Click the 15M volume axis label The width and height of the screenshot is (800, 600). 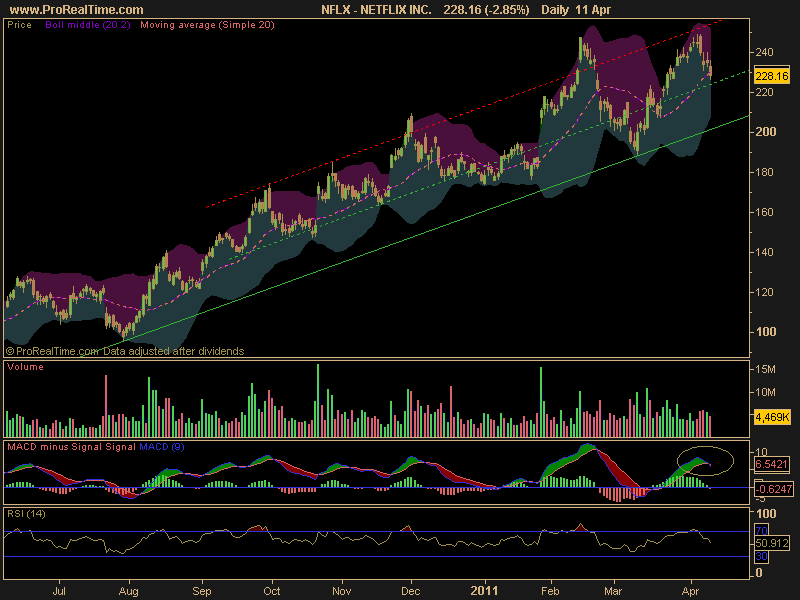765,369
